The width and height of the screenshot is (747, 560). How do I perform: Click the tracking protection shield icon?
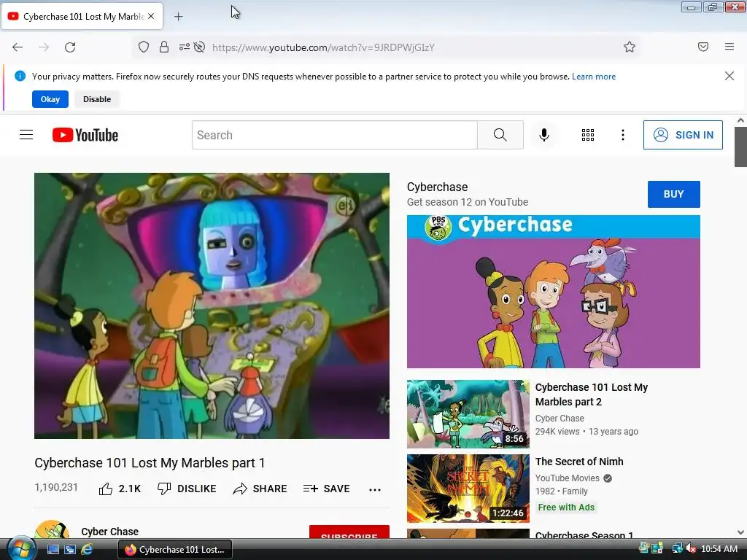144,47
